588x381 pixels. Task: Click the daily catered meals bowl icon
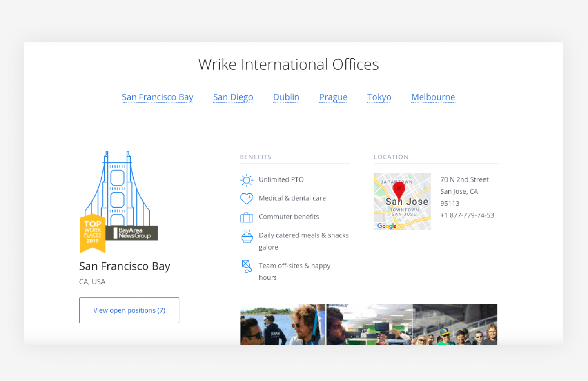[x=247, y=236]
